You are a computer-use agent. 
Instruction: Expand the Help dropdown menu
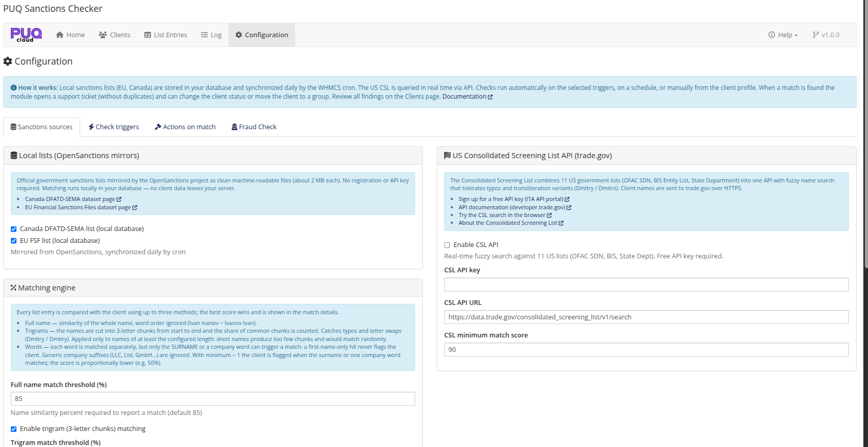coord(783,35)
